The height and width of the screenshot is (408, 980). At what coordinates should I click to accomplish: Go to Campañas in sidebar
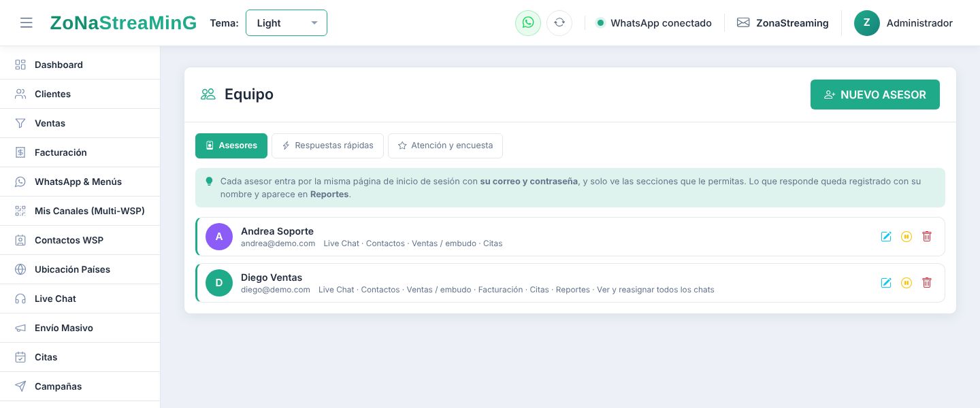[x=80, y=386]
